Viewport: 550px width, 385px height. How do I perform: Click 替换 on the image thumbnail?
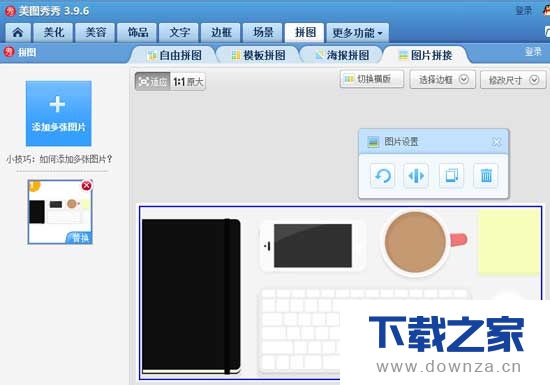[80, 238]
